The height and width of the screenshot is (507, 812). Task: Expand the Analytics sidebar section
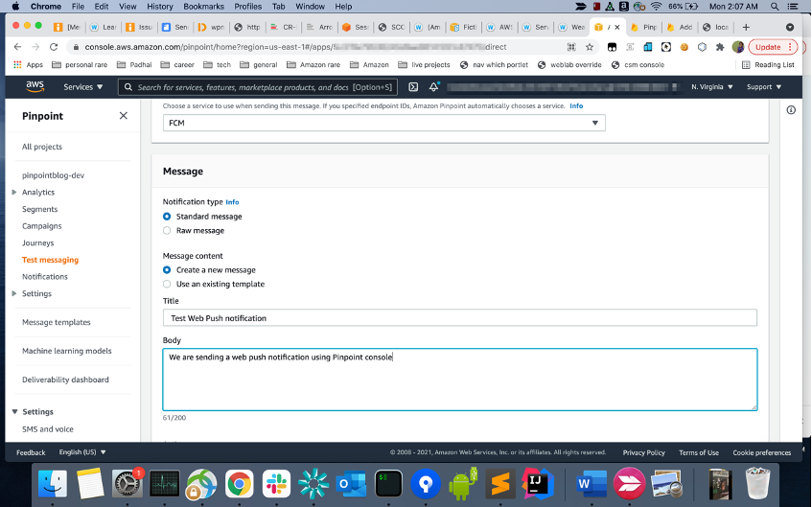(x=14, y=192)
